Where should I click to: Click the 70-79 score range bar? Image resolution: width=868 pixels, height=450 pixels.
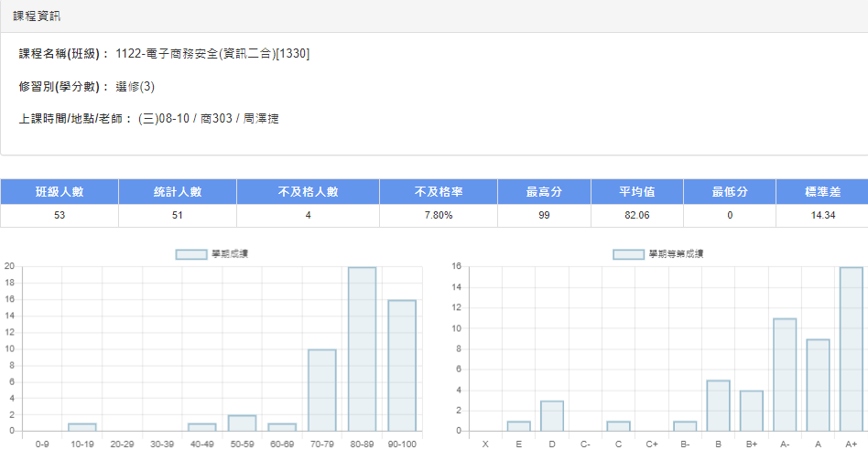tap(322, 391)
